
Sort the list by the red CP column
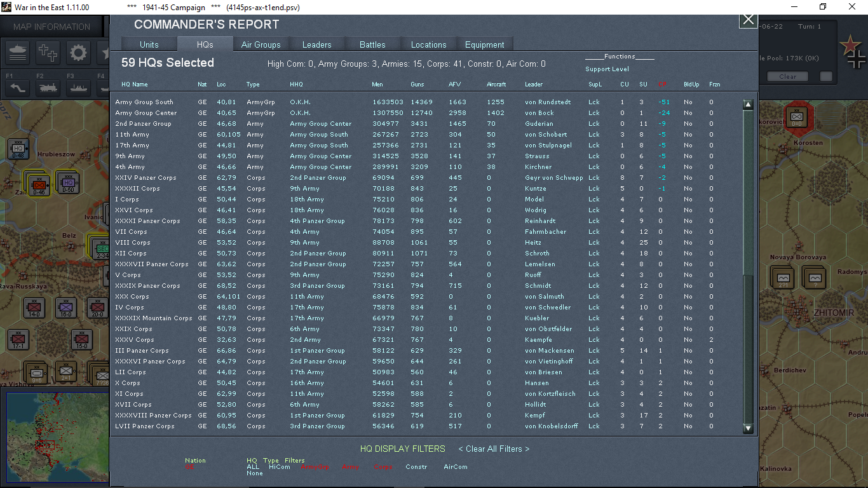click(x=663, y=85)
